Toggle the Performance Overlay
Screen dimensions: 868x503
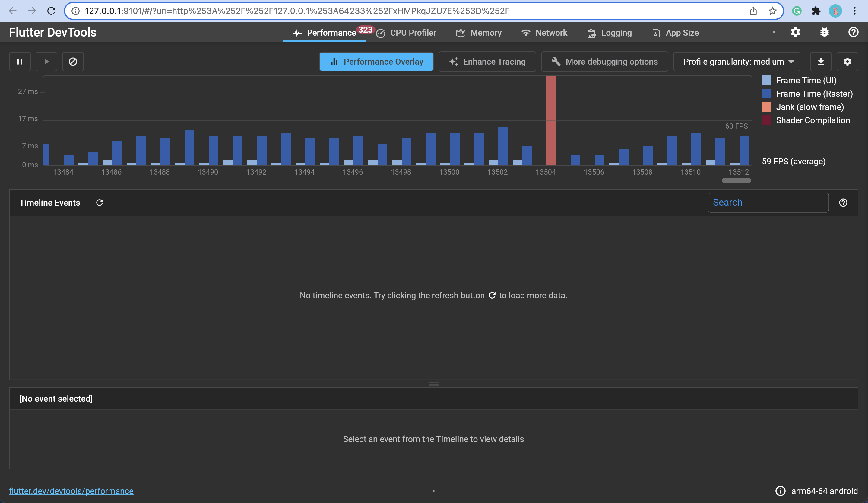click(376, 61)
